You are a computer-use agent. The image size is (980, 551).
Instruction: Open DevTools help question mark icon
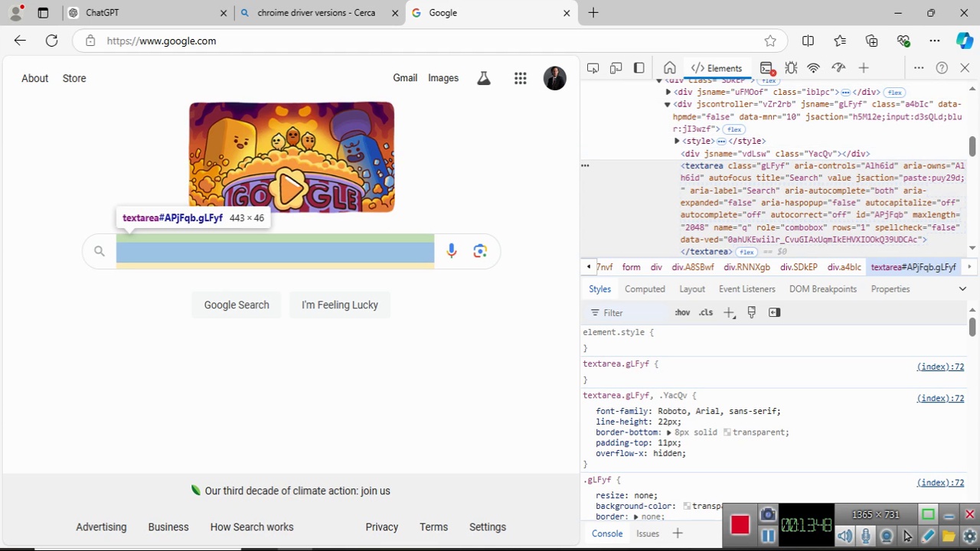(x=942, y=68)
